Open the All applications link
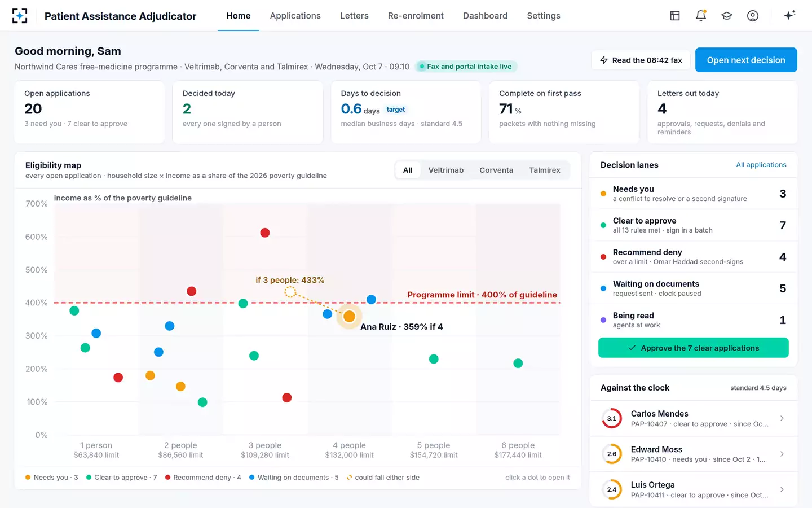 pos(761,165)
